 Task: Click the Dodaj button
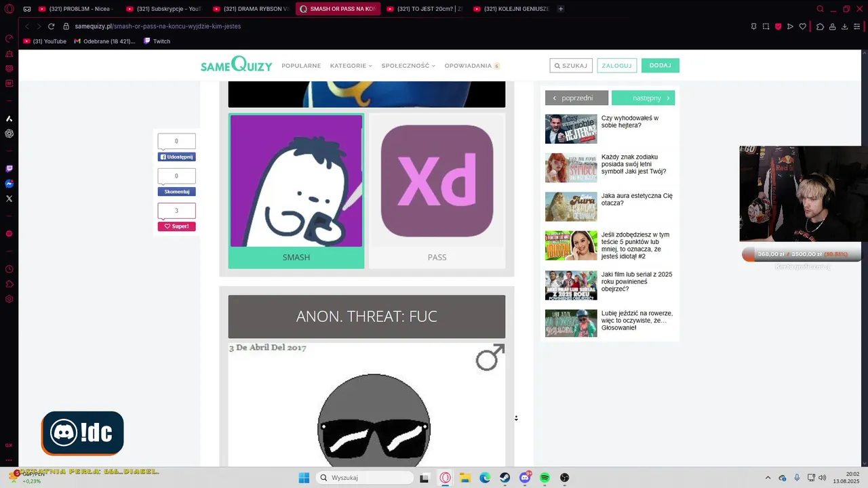pos(660,66)
